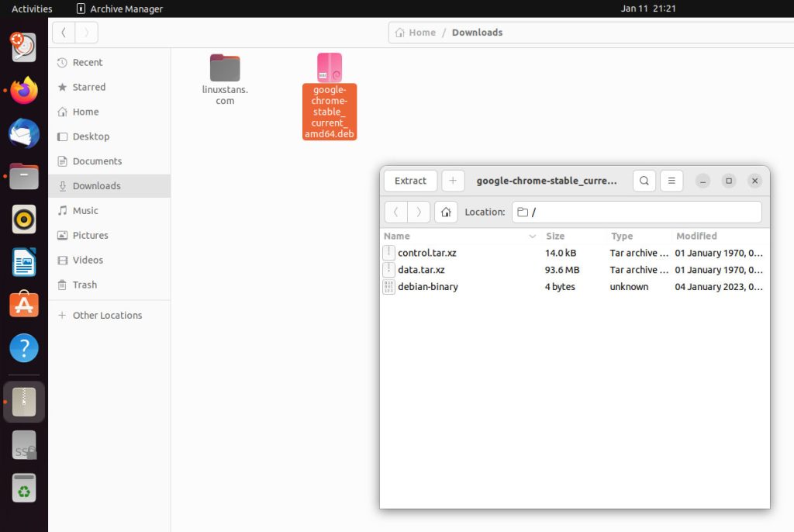Viewport: 794px width, 532px height.
Task: Launch Firefox from the dock
Action: point(23,90)
